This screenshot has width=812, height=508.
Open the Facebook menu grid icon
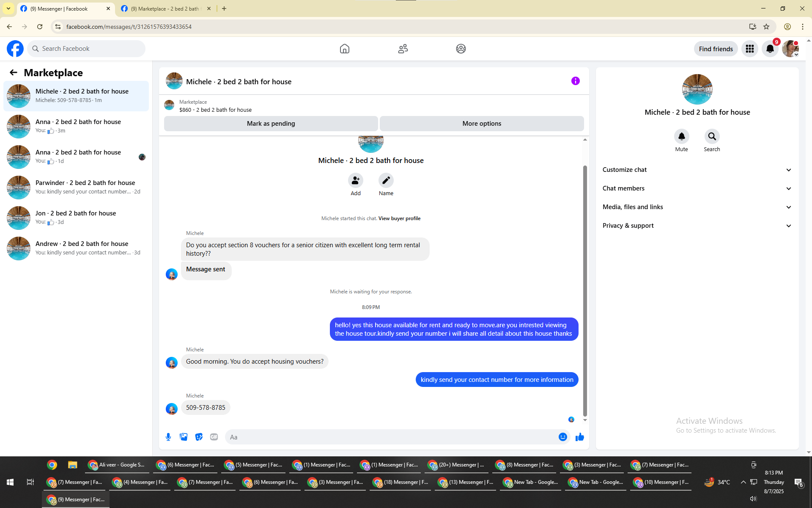click(x=750, y=49)
